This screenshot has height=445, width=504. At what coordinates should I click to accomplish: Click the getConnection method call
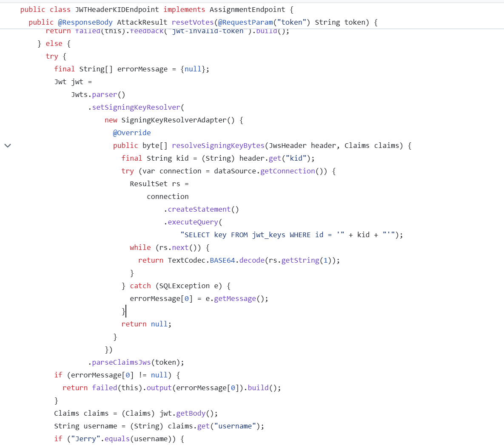[288, 171]
